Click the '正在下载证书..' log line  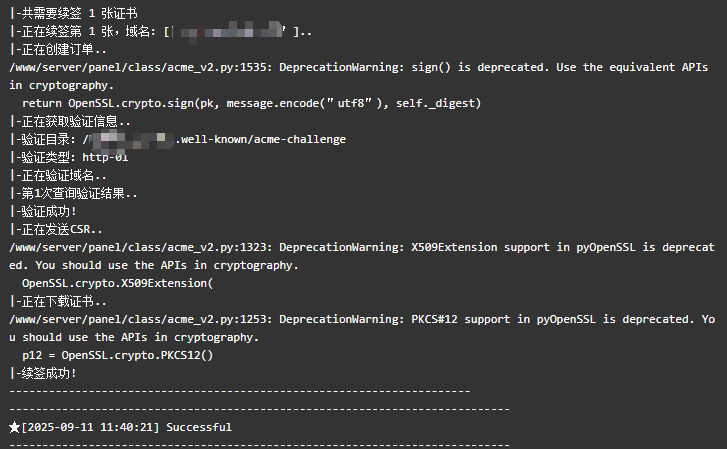click(58, 301)
